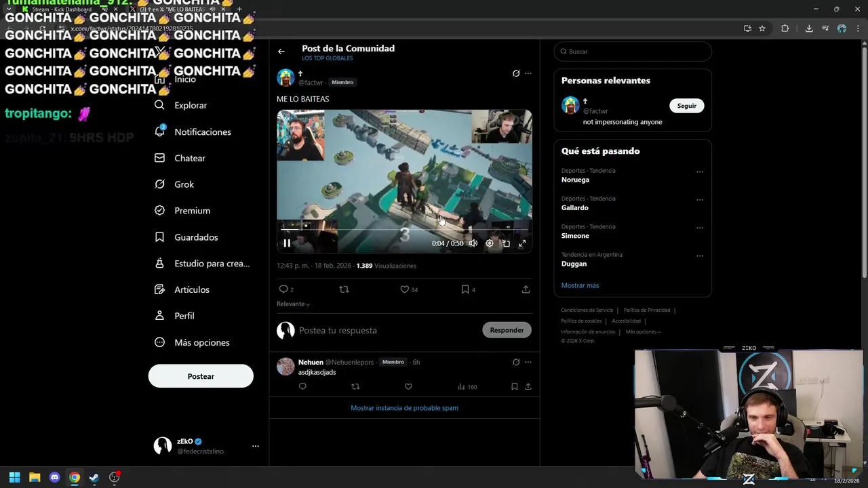Viewport: 868px width, 488px height.
Task: Open Condiciones de Servicio link
Action: (x=587, y=310)
